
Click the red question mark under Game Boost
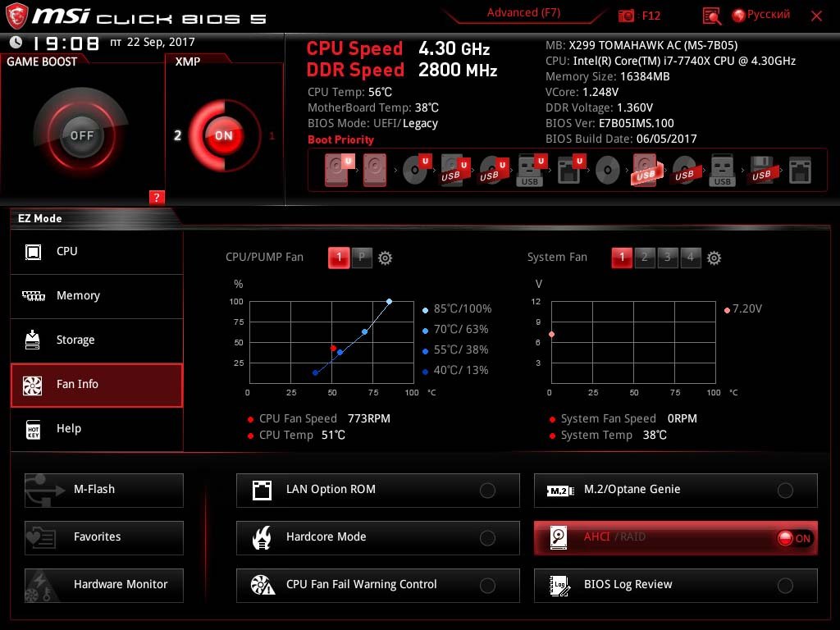tap(157, 197)
